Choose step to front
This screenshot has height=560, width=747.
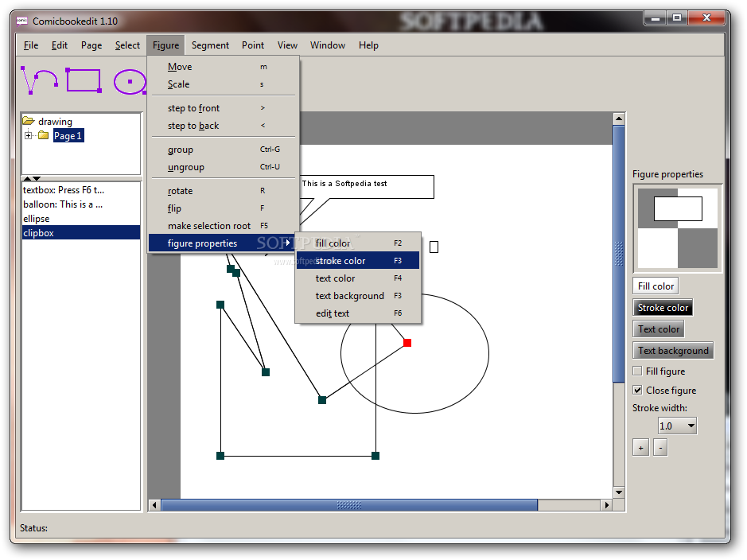pyautogui.click(x=224, y=108)
